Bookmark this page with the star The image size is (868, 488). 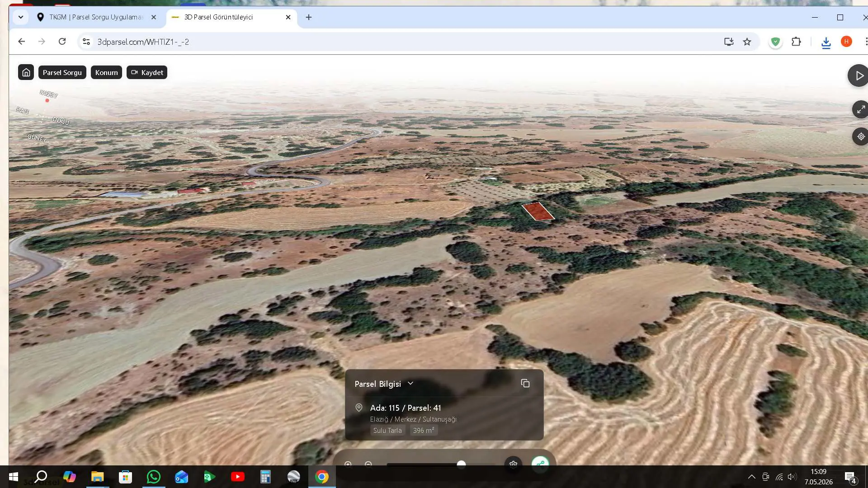click(x=747, y=42)
